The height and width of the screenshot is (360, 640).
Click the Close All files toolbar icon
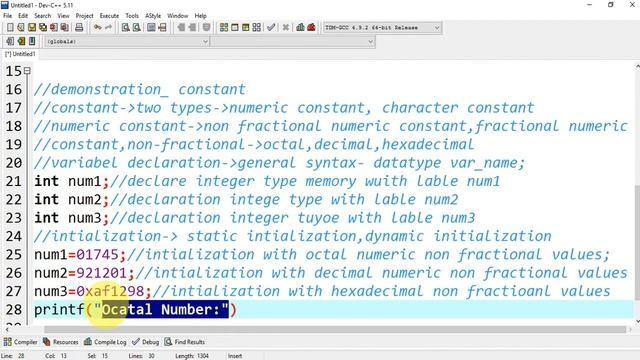point(64,27)
